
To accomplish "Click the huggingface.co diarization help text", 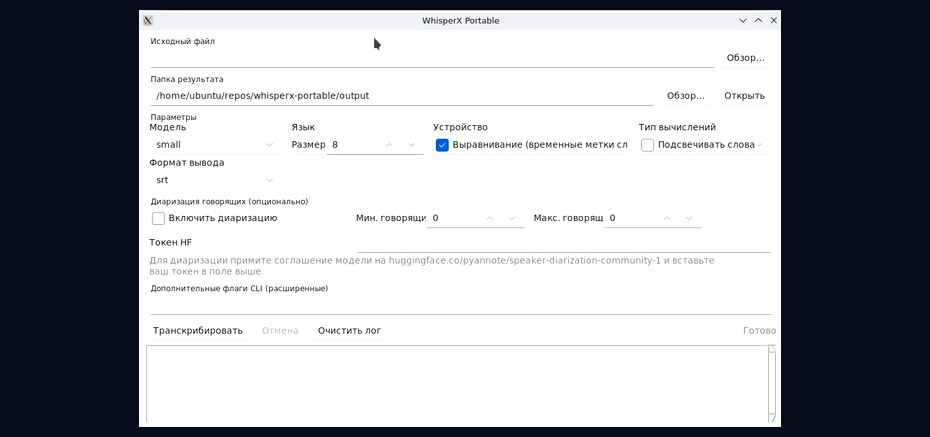I will pos(432,266).
